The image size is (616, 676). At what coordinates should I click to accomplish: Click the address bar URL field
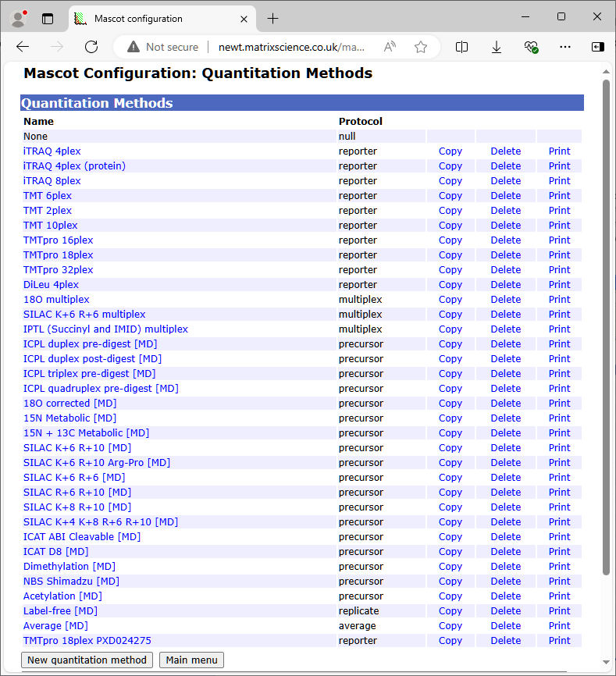[291, 47]
